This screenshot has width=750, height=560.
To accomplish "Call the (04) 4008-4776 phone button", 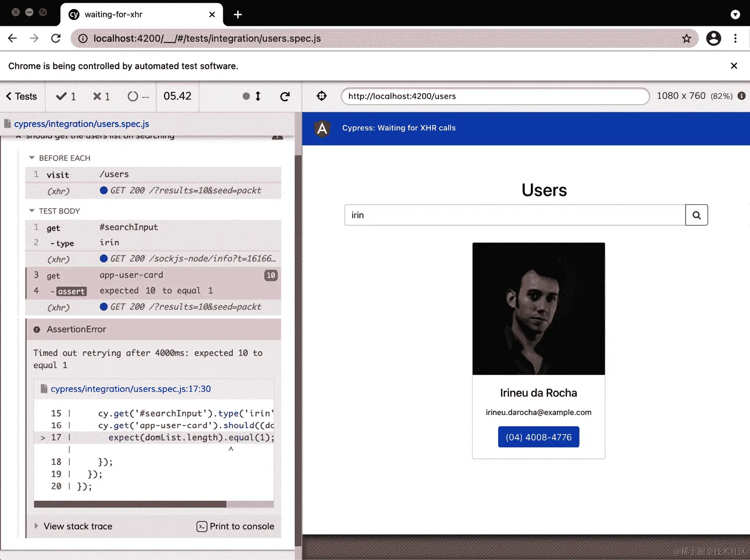I will click(x=539, y=437).
